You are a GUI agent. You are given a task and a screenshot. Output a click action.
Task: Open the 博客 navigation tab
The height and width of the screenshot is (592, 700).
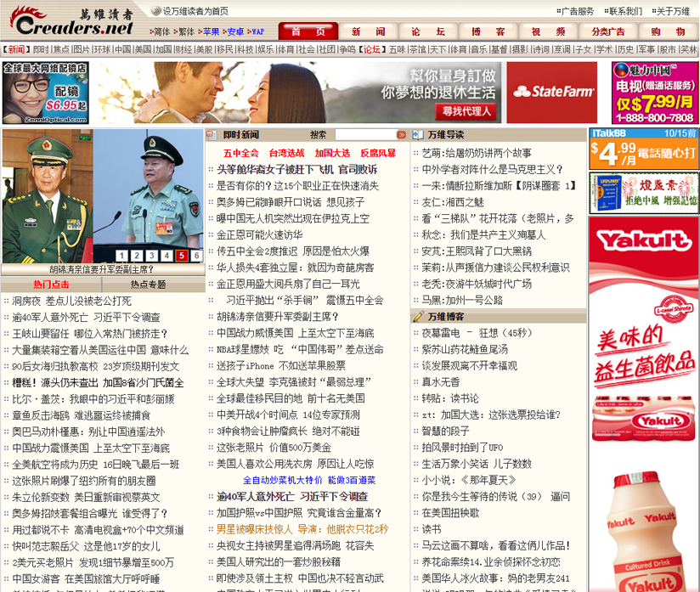(x=488, y=31)
